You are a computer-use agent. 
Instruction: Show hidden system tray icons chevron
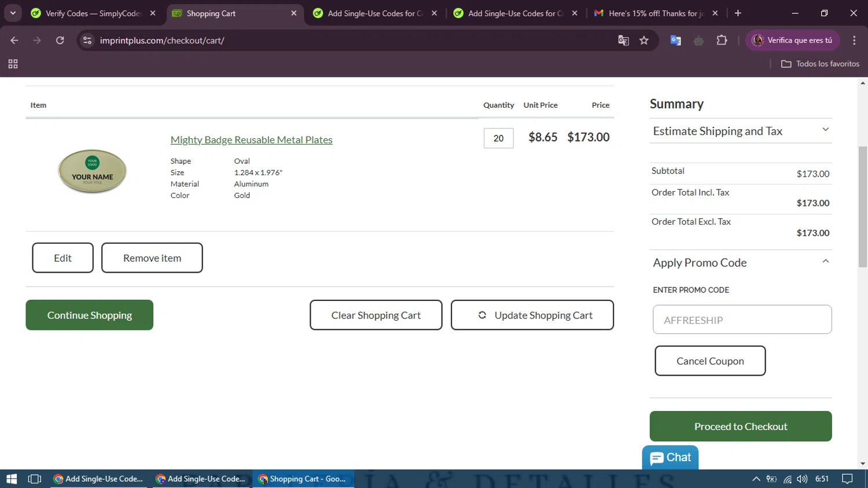point(756,479)
